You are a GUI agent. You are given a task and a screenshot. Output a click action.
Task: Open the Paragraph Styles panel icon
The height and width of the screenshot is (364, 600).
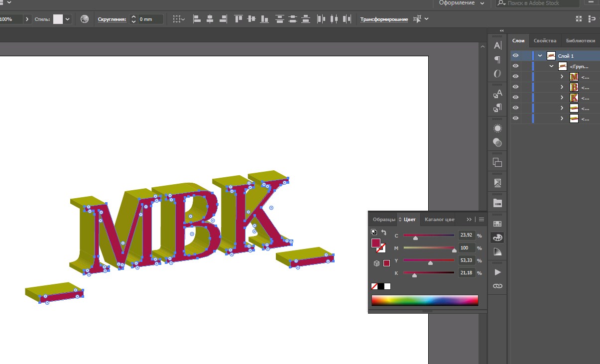(x=497, y=108)
